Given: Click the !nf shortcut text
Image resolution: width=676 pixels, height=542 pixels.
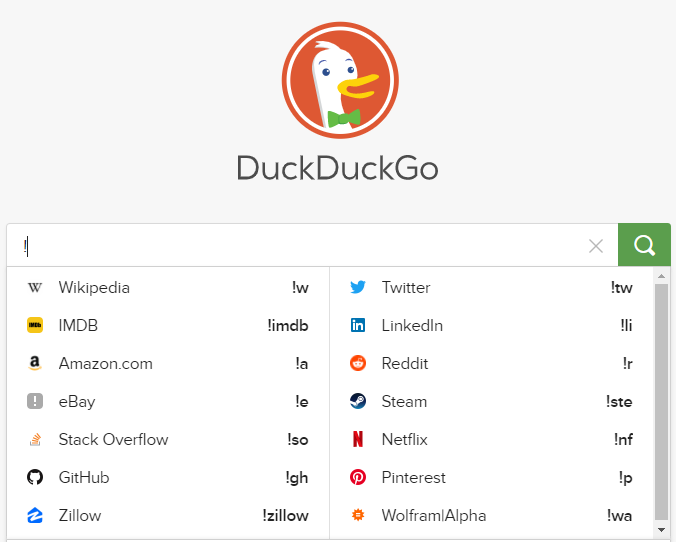Looking at the screenshot, I should (x=623, y=439).
